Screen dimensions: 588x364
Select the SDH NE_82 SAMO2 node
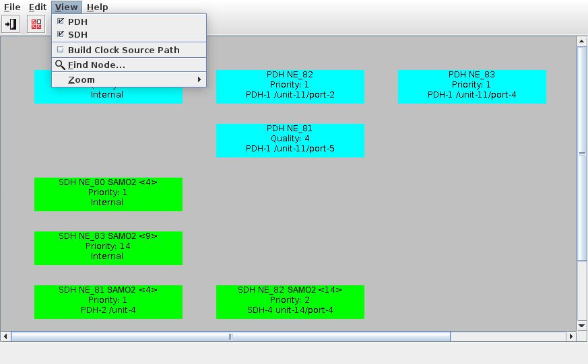click(290, 301)
